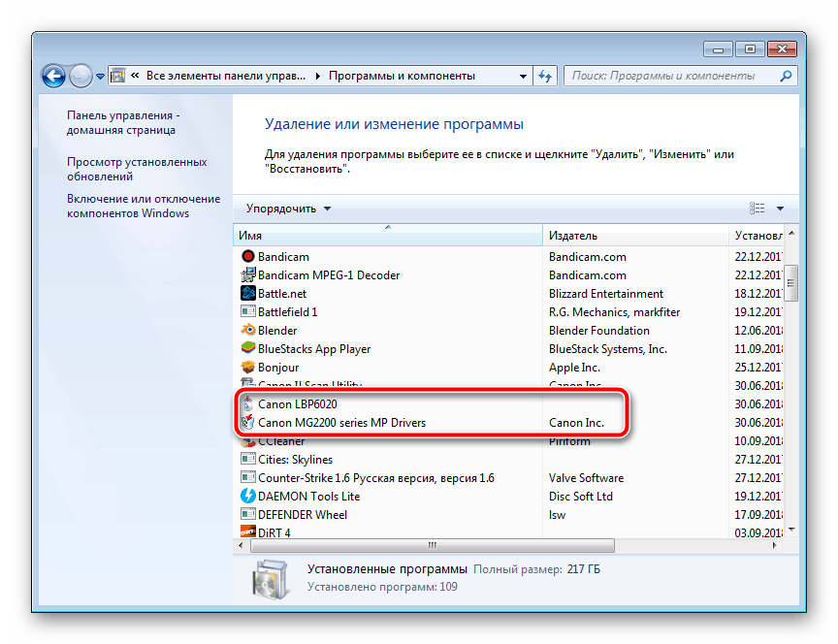Image resolution: width=838 pixels, height=644 pixels.
Task: Click the DAEMON Tools Lite icon
Action: tap(248, 496)
